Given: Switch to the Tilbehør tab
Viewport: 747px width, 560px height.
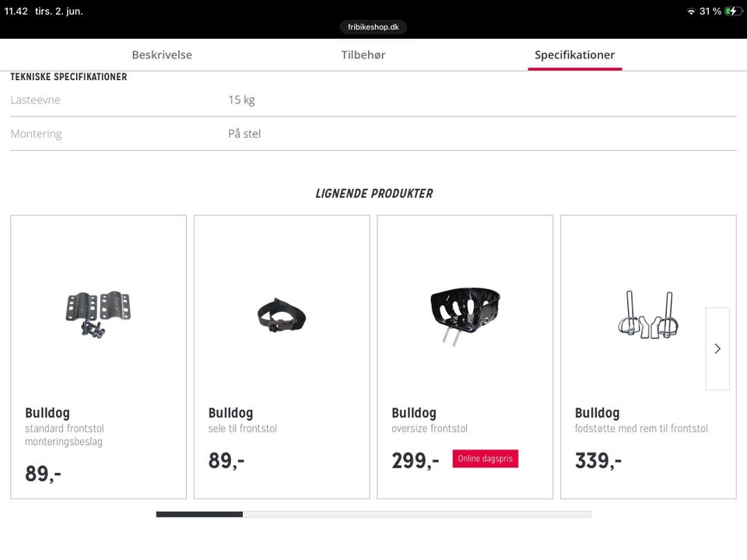Looking at the screenshot, I should pyautogui.click(x=363, y=54).
